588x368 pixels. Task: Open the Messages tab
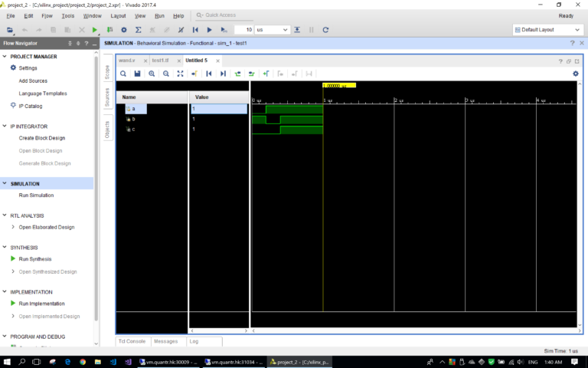point(165,341)
